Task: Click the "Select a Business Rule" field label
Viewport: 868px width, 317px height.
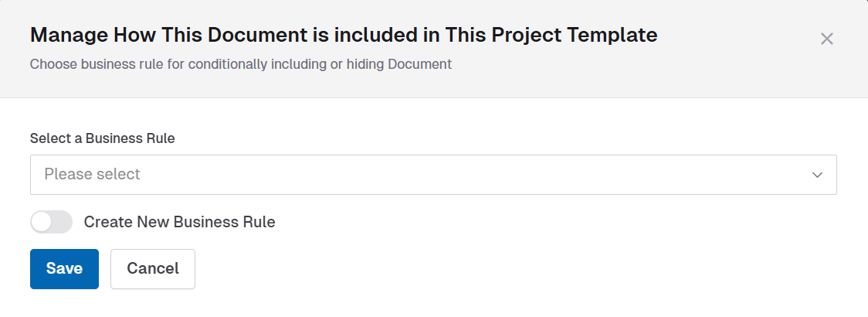Action: (x=102, y=138)
